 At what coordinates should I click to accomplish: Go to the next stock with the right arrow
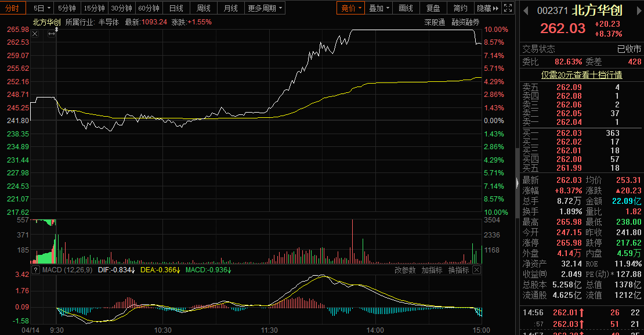639,11
